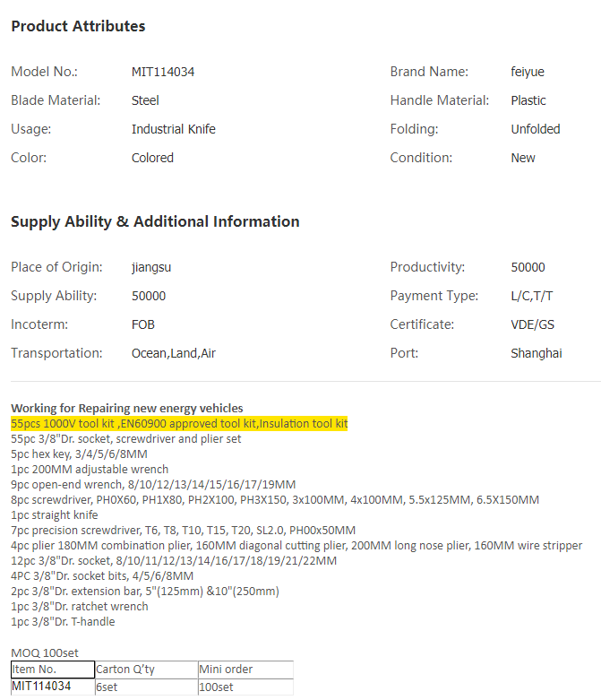Click the yellow highlighted 55pcs 1000V tool kit text
Image resolution: width=601 pixels, height=700 pixels.
[x=179, y=423]
